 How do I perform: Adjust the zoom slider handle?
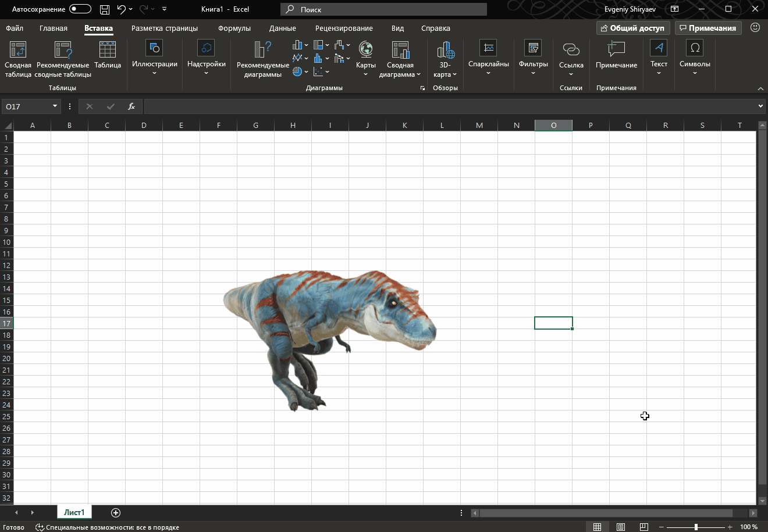pyautogui.click(x=696, y=527)
